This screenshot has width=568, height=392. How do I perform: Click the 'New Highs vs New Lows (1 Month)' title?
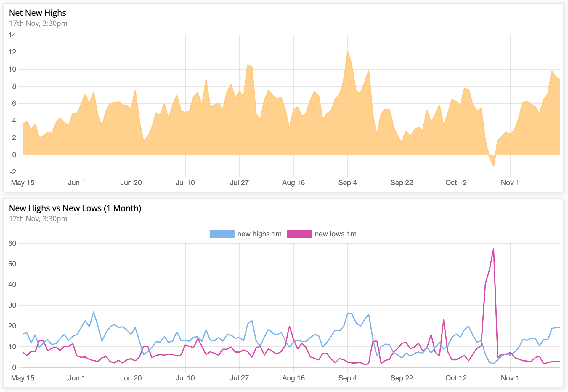tap(75, 208)
